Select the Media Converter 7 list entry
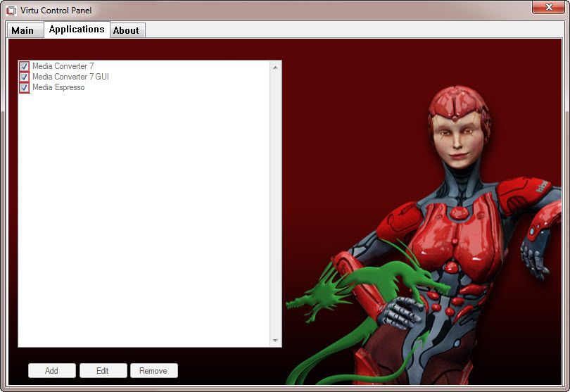The width and height of the screenshot is (570, 392). tap(63, 66)
